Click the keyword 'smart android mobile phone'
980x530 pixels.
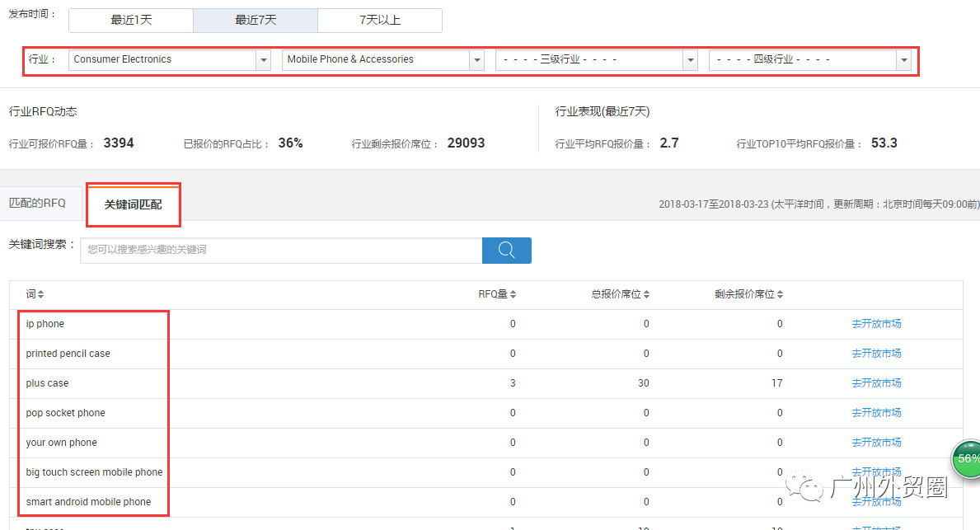click(89, 502)
